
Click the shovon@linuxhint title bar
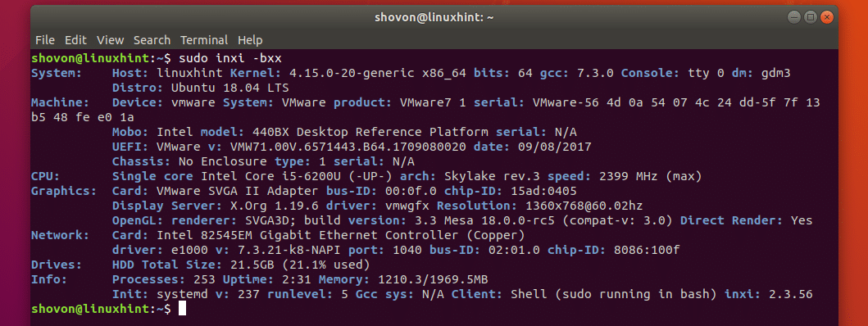434,17
